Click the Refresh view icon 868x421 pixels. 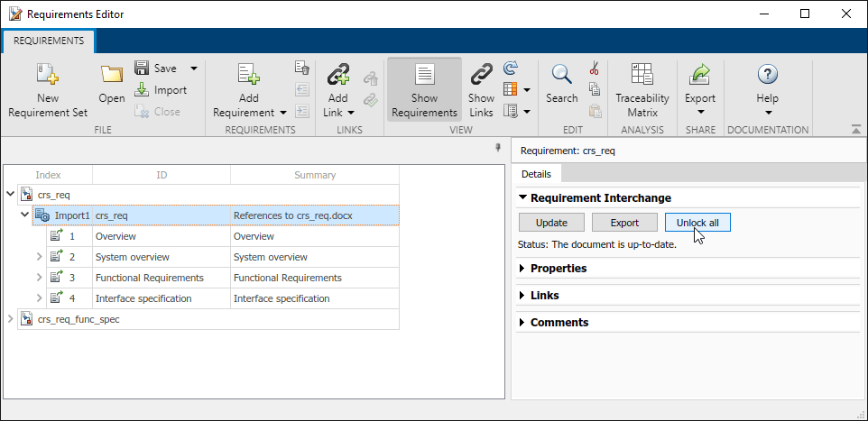pos(511,68)
